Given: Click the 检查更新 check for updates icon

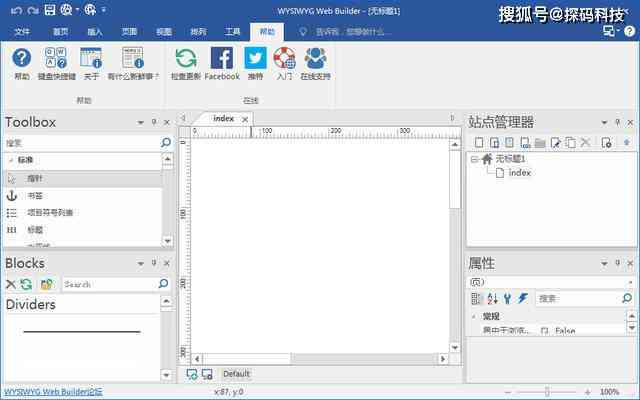Looking at the screenshot, I should pos(186,58).
